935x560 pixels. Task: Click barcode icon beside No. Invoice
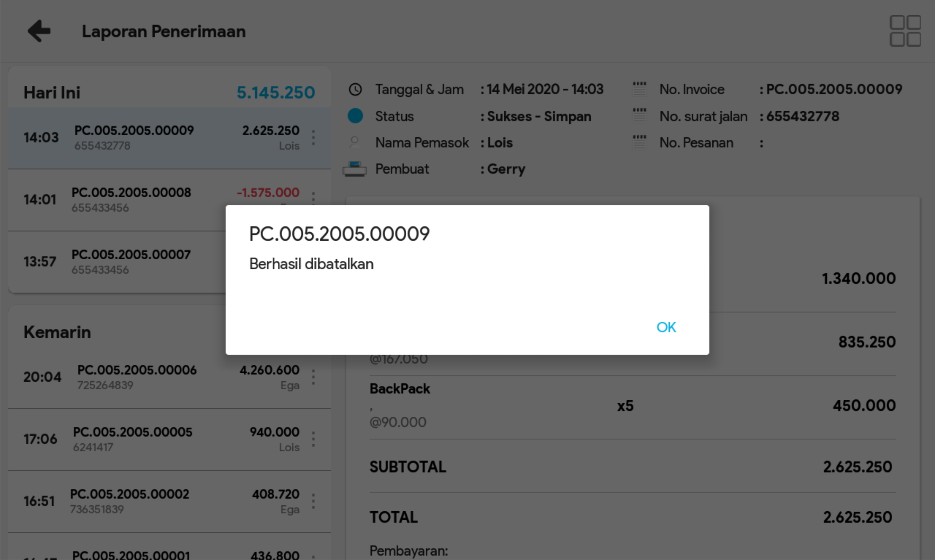(639, 89)
